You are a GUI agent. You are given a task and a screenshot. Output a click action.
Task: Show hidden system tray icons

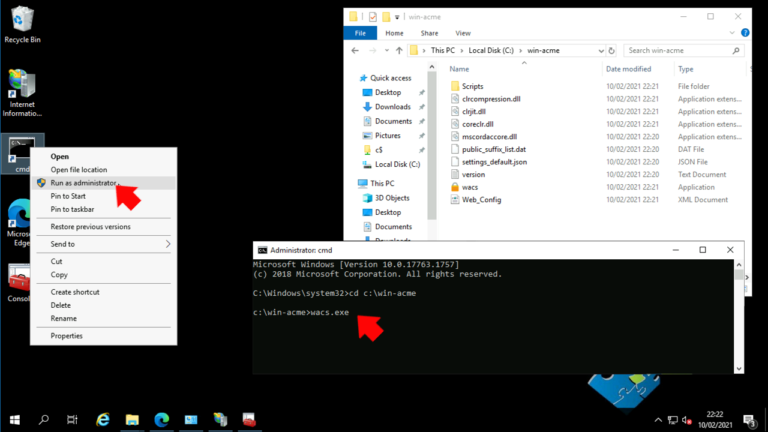[x=658, y=420]
